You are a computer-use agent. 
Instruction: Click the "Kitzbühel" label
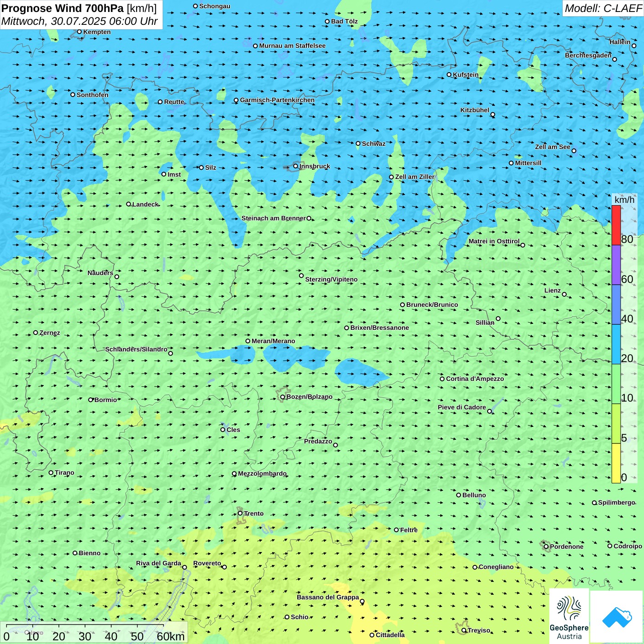[x=475, y=110]
